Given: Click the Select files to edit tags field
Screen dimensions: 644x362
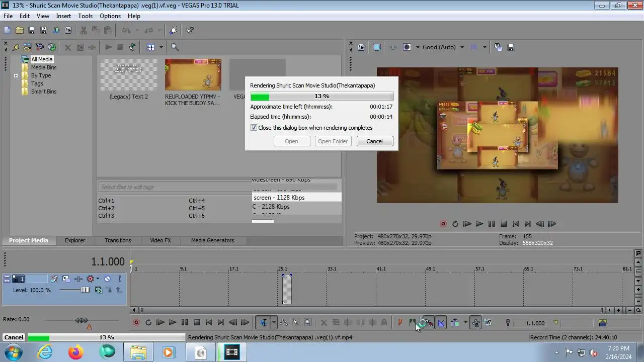Looking at the screenshot, I should pyautogui.click(x=218, y=187).
